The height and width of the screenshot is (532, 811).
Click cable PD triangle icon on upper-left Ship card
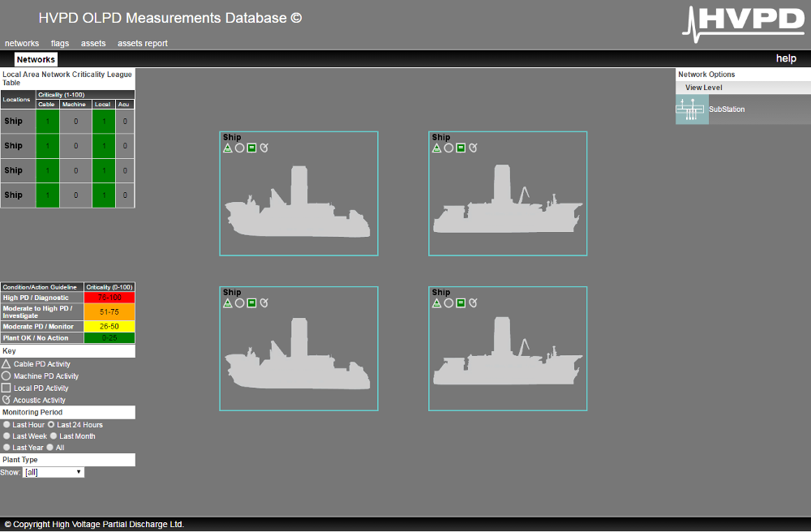click(228, 148)
